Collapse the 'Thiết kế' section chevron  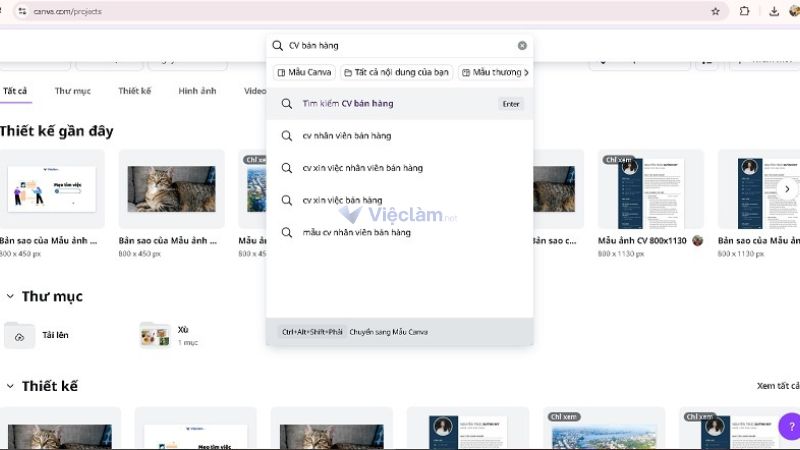tap(10, 386)
